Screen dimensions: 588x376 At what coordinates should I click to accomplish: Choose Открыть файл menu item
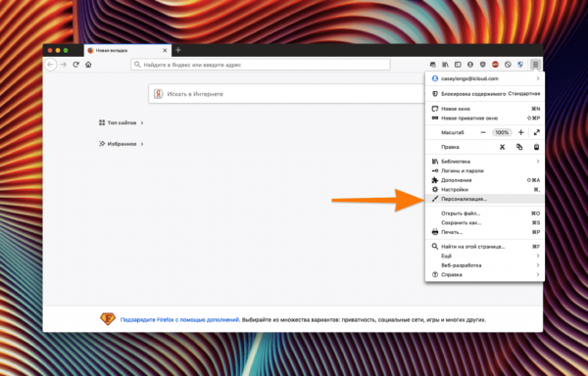pyautogui.click(x=485, y=213)
